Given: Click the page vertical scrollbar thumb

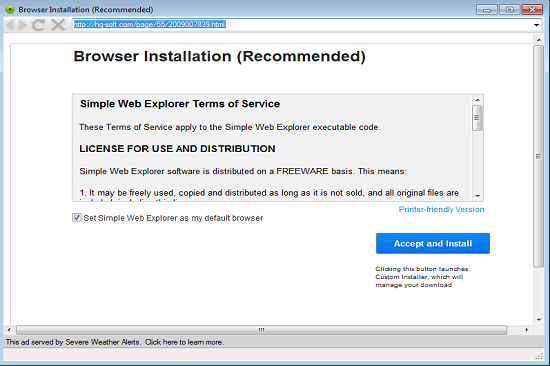Looking at the screenshot, I should coord(538,156).
